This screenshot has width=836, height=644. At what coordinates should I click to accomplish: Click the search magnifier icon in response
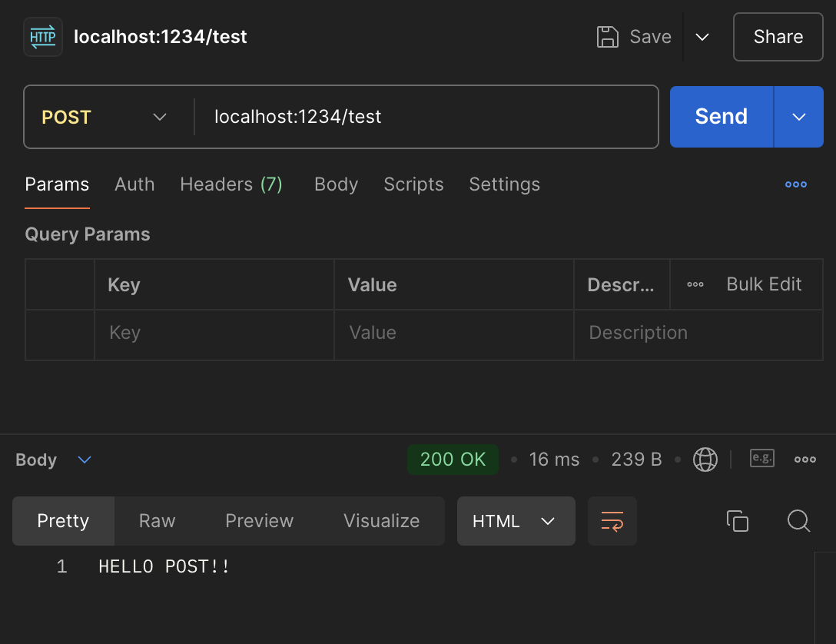coord(798,521)
